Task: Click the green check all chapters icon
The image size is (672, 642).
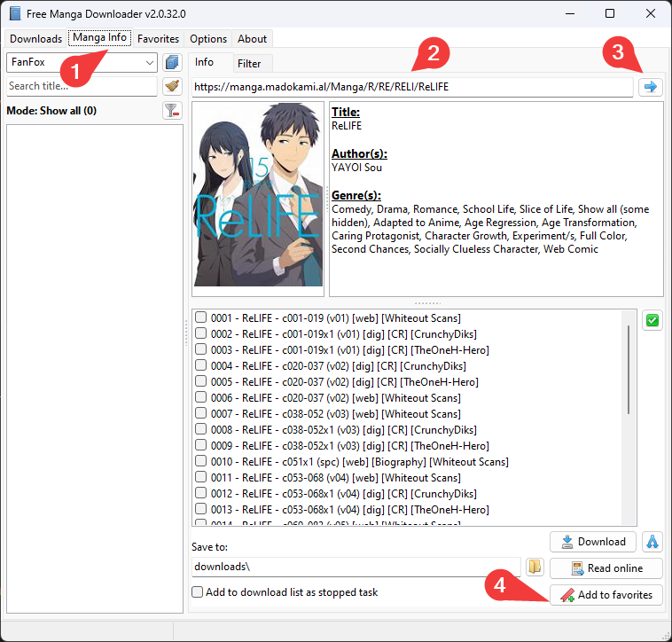Action: pos(652,320)
